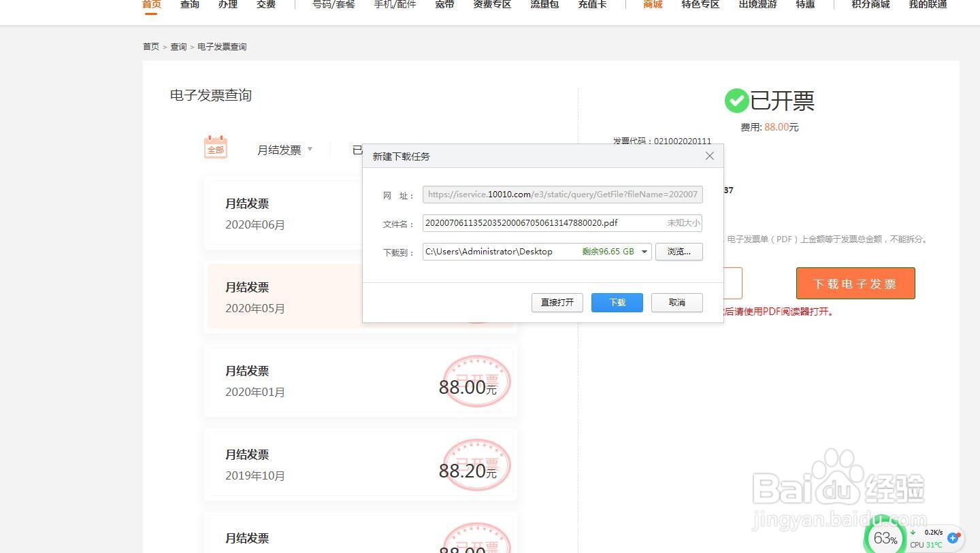Select the 我的联通 menu item
Viewport: 980px width, 553px height.
(928, 5)
